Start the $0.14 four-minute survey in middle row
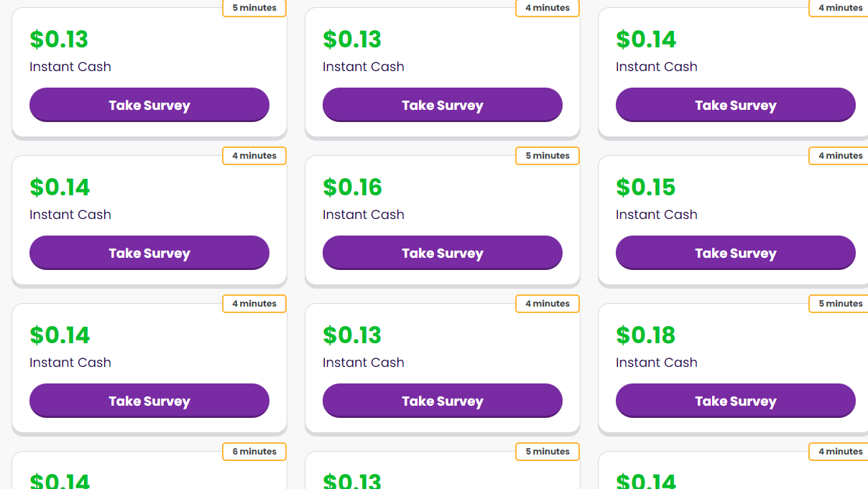This screenshot has width=868, height=489. pos(149,252)
